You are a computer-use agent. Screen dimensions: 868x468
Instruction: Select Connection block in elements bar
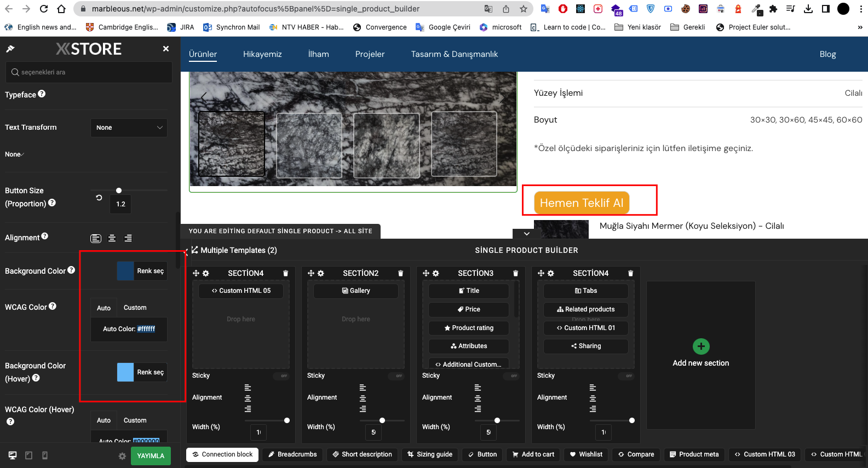coord(222,454)
